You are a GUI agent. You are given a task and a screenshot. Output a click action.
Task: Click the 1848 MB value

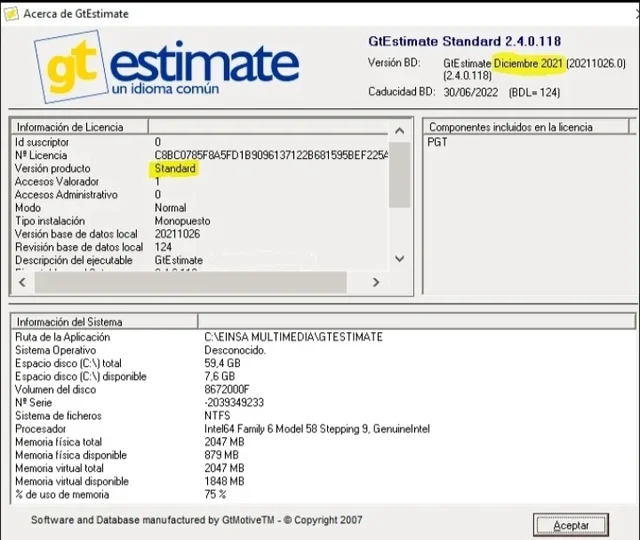pos(224,481)
